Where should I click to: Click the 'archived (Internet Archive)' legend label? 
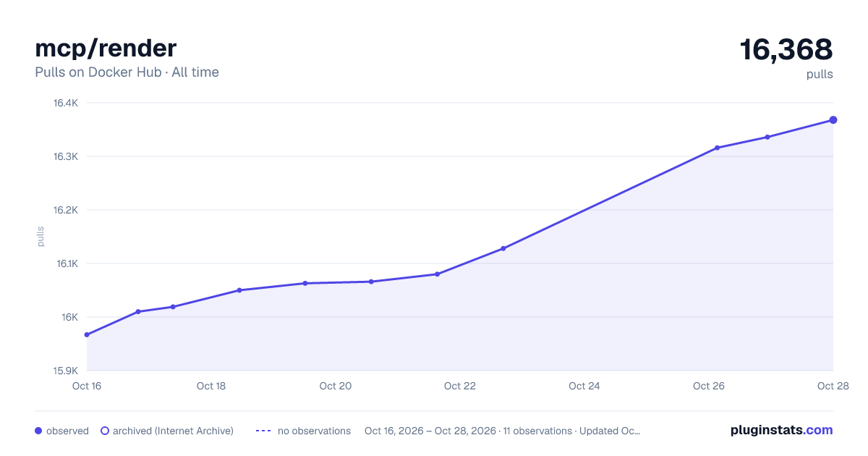(173, 431)
